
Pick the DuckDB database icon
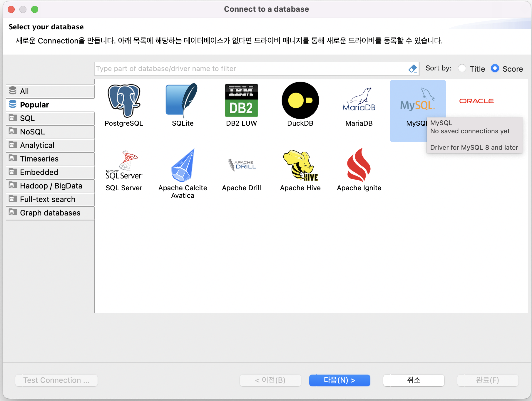coord(300,100)
